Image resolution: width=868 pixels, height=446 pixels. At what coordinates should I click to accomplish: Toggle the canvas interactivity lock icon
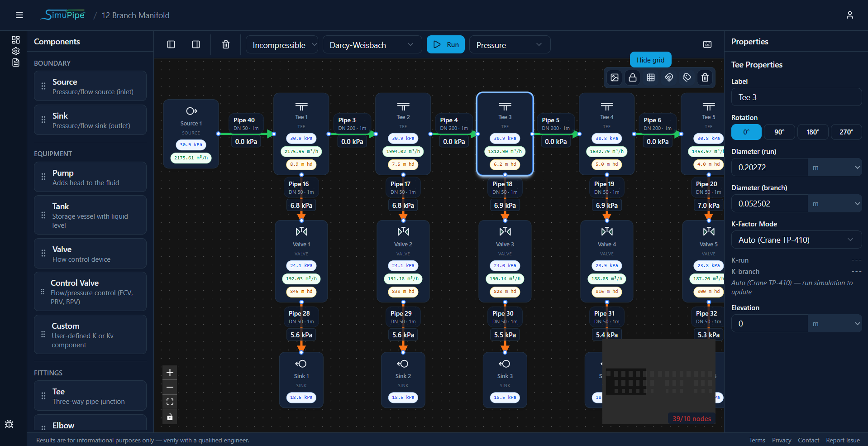(170, 417)
